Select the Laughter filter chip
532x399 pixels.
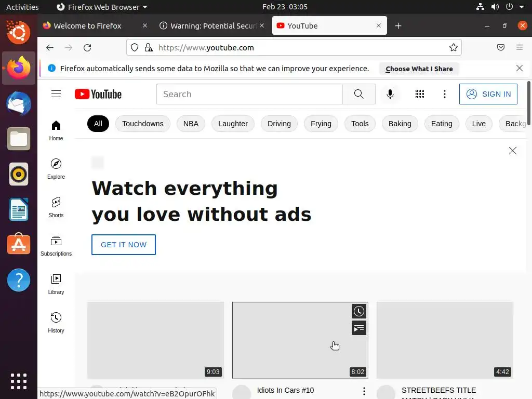pos(233,124)
